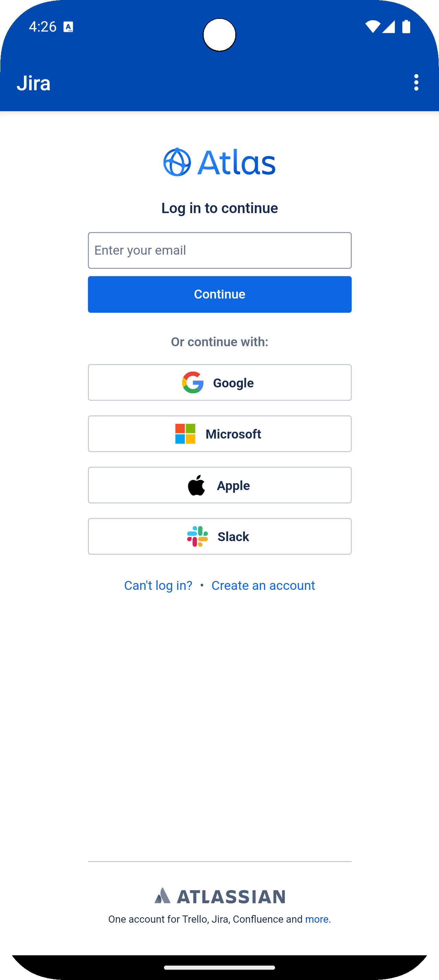
Task: Select Slack as login method
Action: click(x=220, y=536)
